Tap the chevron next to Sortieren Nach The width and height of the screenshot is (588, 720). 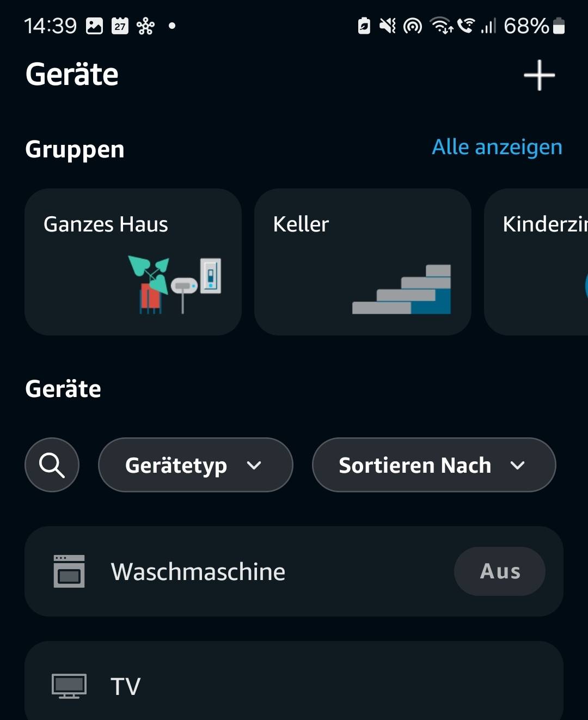coord(518,466)
